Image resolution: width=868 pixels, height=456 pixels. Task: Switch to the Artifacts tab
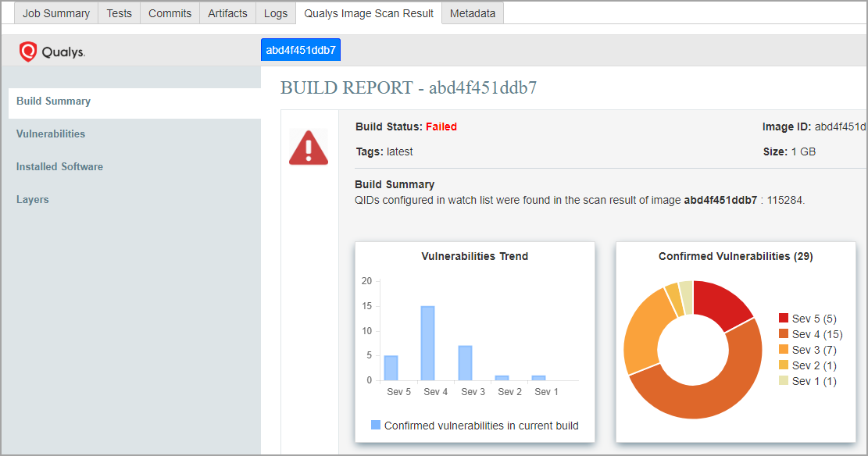227,13
